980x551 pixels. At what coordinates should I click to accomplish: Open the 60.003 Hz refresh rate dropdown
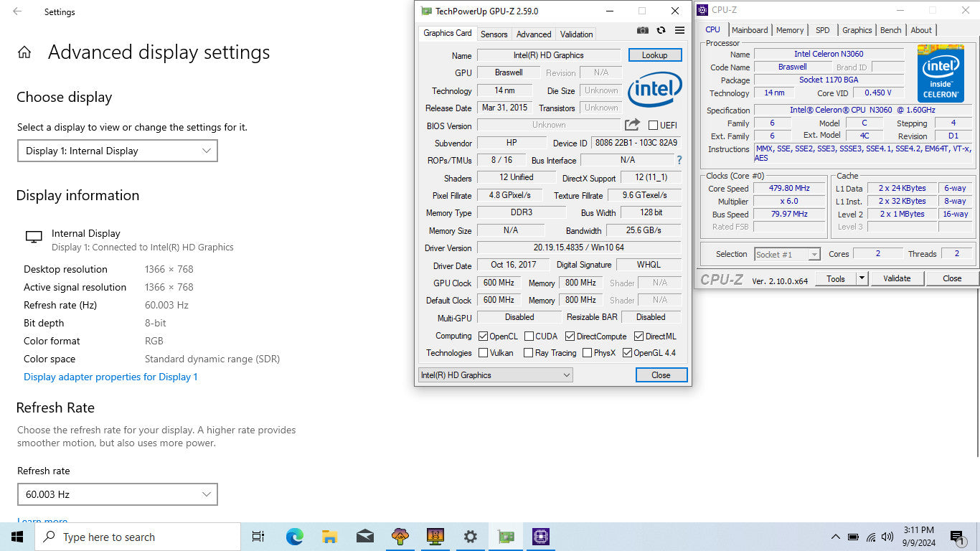pos(118,494)
